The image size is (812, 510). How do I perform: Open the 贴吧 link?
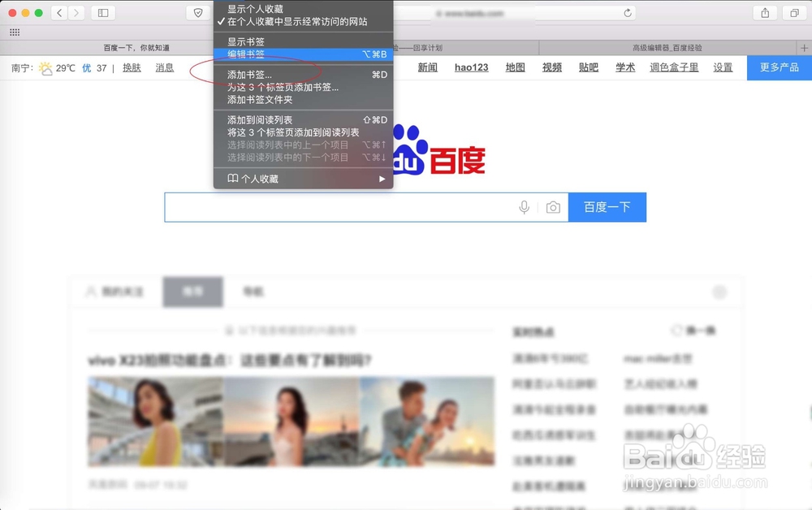pyautogui.click(x=589, y=67)
